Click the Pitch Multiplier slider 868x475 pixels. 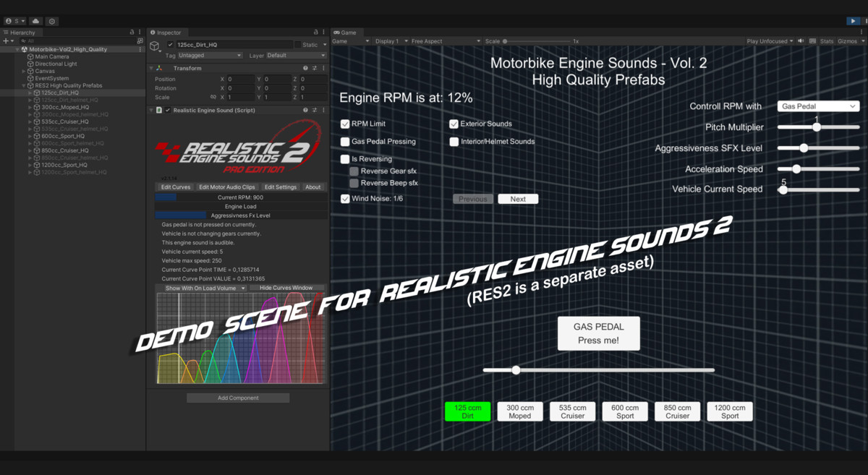(x=818, y=127)
